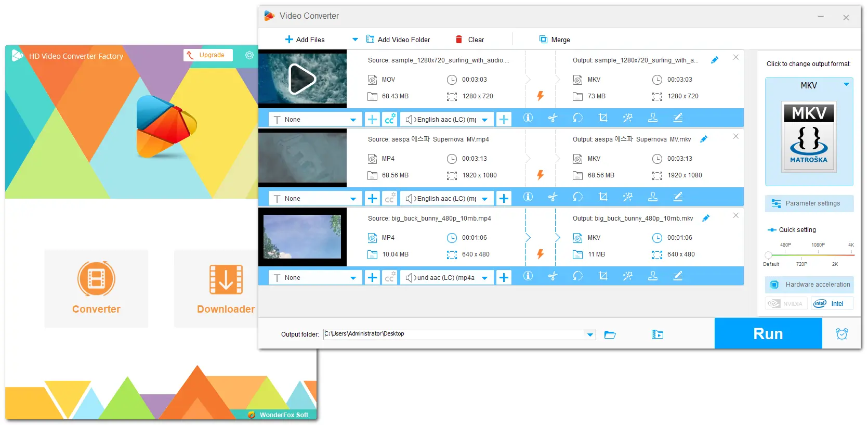Open the trim scissors tool for aespa Supernova video
Image resolution: width=868 pixels, height=425 pixels.
point(553,197)
